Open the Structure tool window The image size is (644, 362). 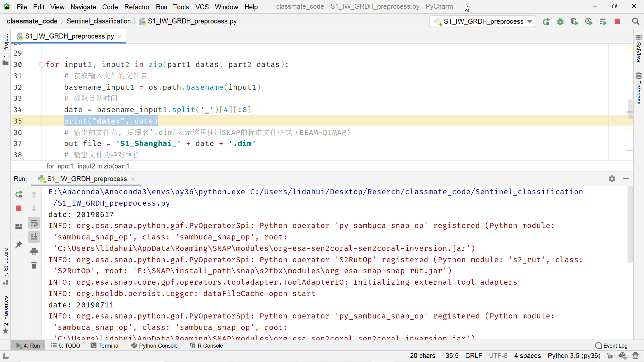[x=5, y=266]
